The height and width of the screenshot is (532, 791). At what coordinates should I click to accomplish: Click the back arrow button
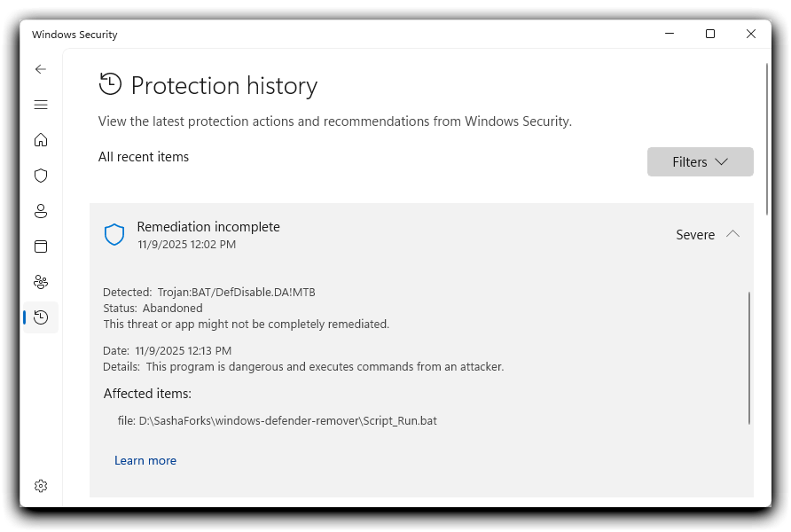pyautogui.click(x=41, y=69)
